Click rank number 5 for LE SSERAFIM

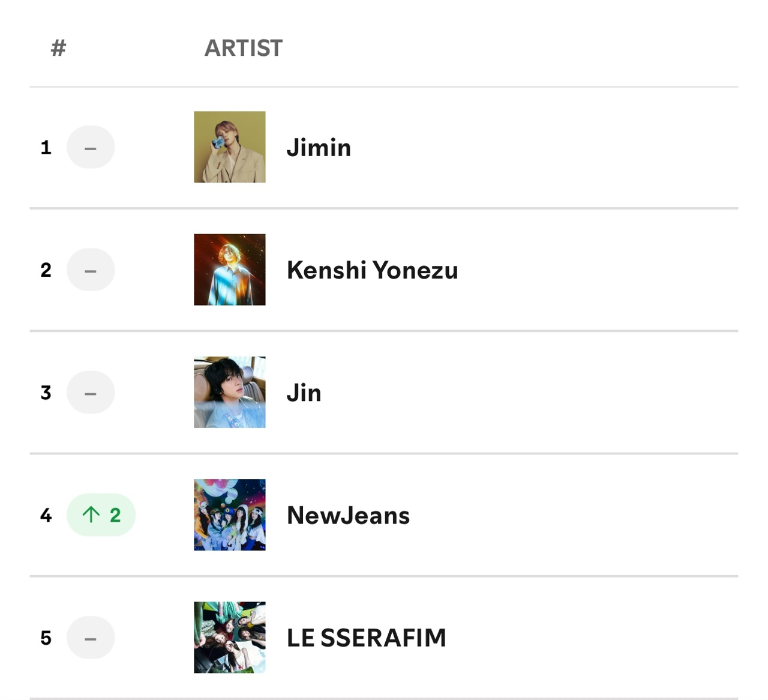[46, 638]
